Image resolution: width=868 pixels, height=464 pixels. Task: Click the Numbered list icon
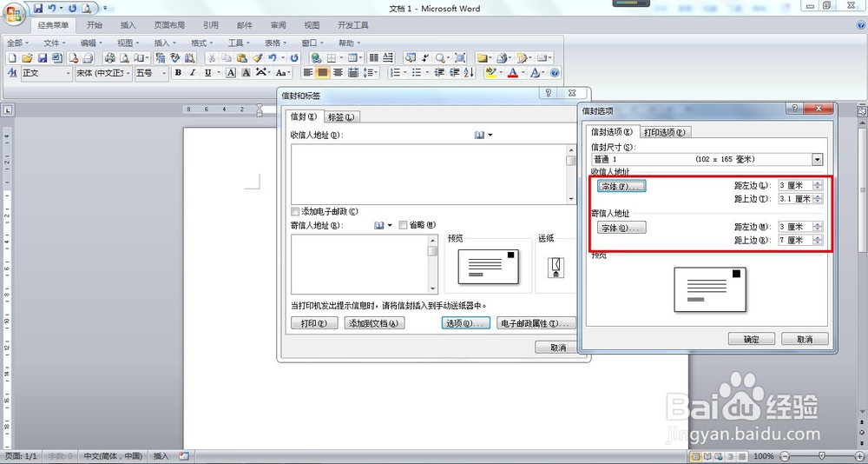(395, 73)
